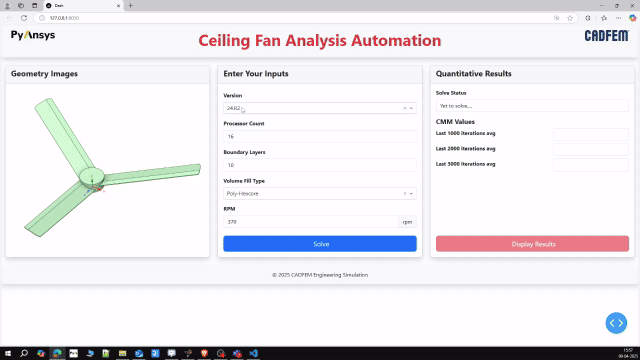Click the Ceiling Fan Analysis Automation heading
This screenshot has width=640, height=360.
coord(320,40)
